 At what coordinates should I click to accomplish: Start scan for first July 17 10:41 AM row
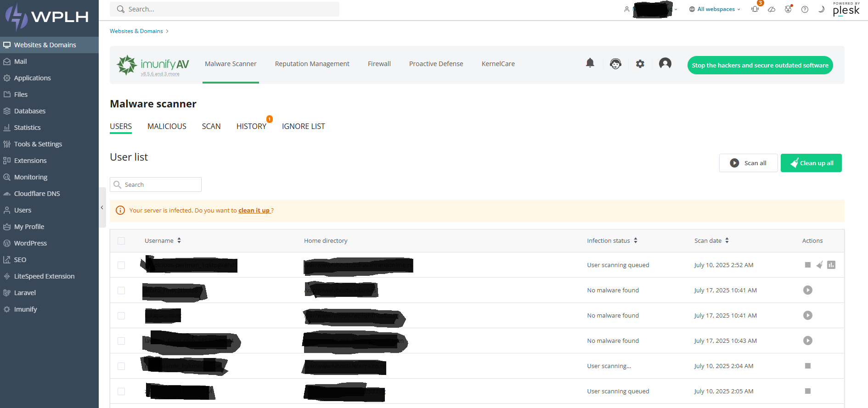click(x=808, y=290)
